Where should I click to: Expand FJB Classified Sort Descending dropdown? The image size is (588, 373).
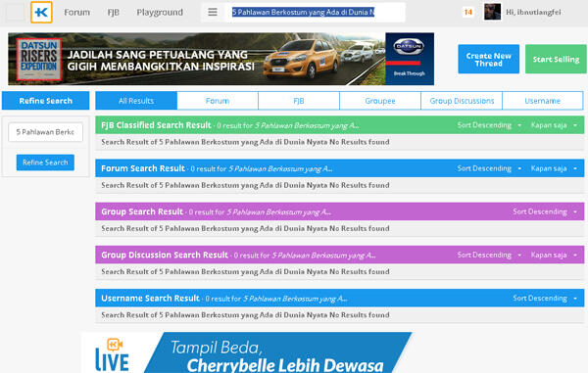(489, 125)
